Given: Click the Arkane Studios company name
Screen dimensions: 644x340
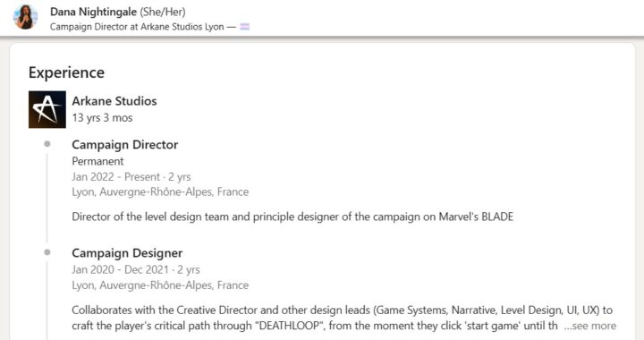Looking at the screenshot, I should coord(114,101).
